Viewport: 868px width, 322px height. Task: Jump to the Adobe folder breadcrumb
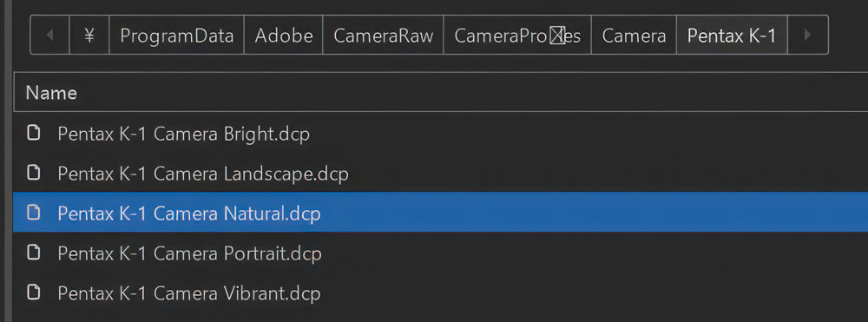point(284,35)
